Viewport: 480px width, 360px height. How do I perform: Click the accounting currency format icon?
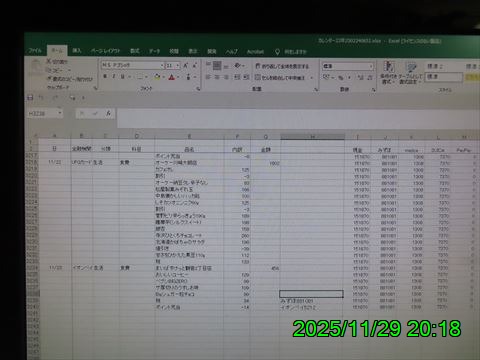pos(326,77)
